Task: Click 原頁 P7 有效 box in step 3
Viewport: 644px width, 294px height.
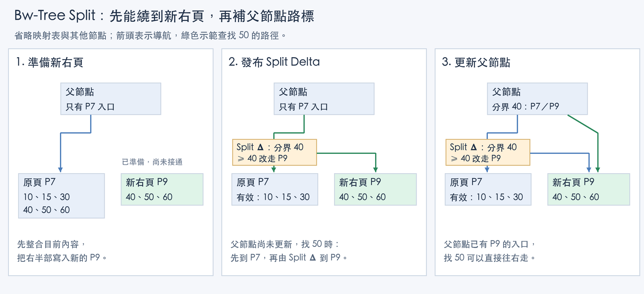Action: point(488,189)
